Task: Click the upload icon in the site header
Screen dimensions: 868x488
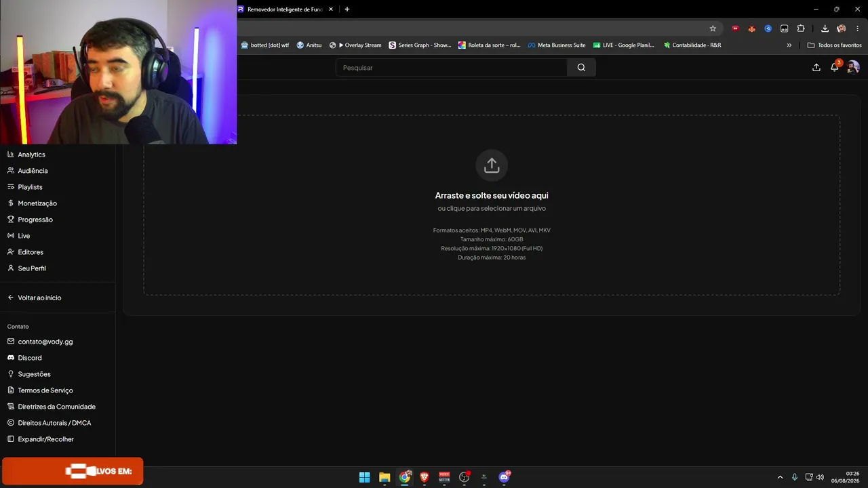Action: click(x=816, y=67)
